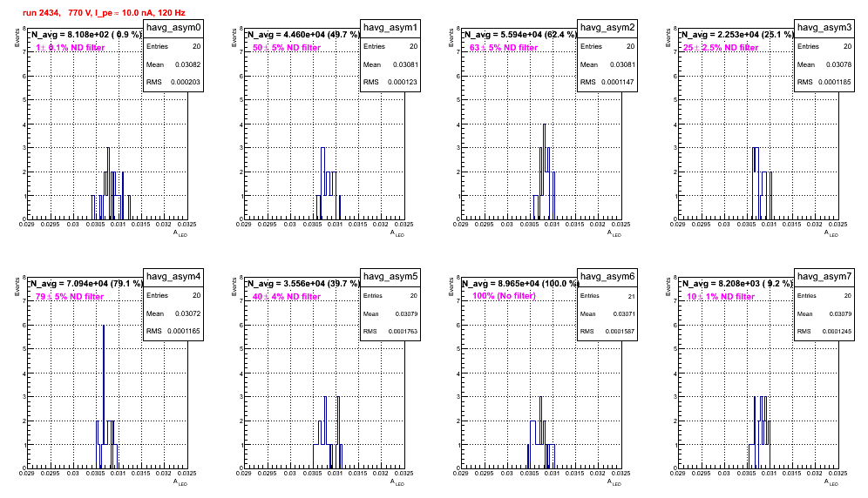Click the RMS value 0.0001245 in havg_asym7
This screenshot has height=498, width=868.
point(837,332)
